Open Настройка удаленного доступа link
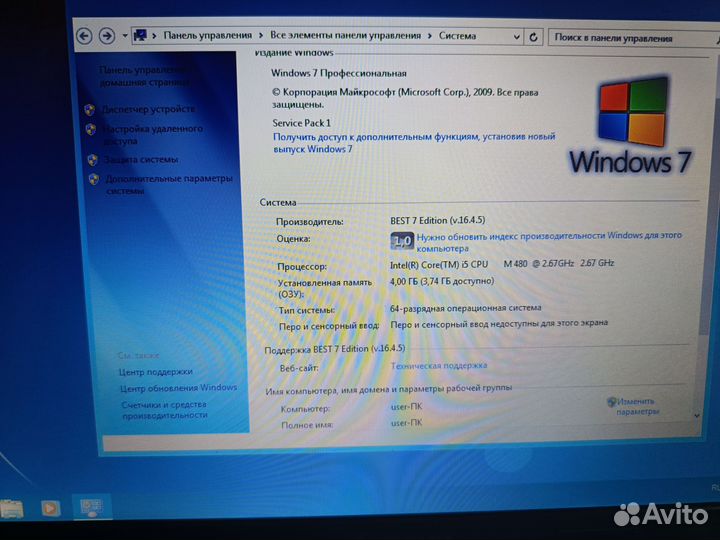The width and height of the screenshot is (720, 540). [x=152, y=135]
